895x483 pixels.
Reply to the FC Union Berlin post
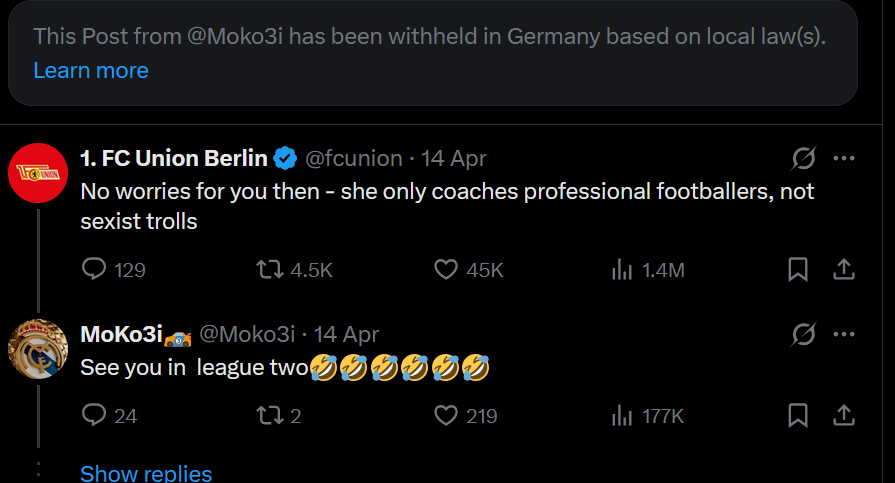pos(94,269)
